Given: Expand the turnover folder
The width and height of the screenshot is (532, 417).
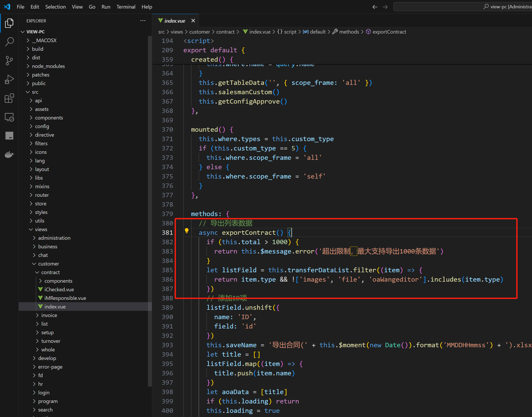Looking at the screenshot, I should click(x=85, y=341).
